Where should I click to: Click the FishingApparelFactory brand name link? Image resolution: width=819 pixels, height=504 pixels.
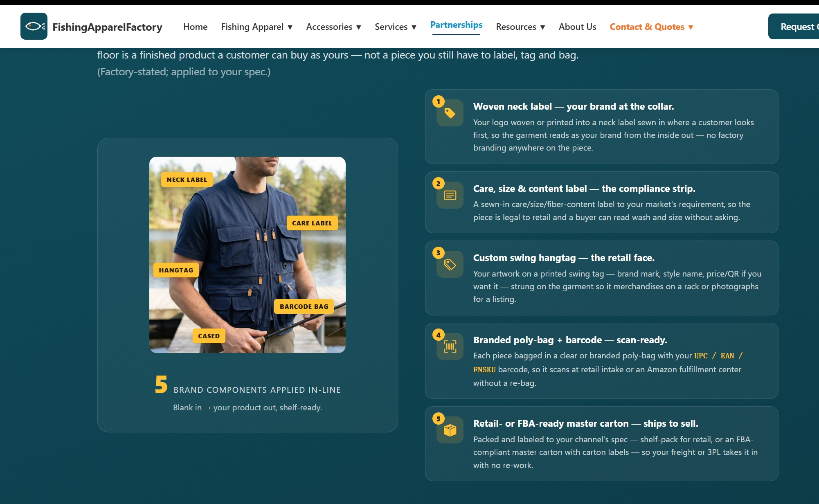click(107, 27)
